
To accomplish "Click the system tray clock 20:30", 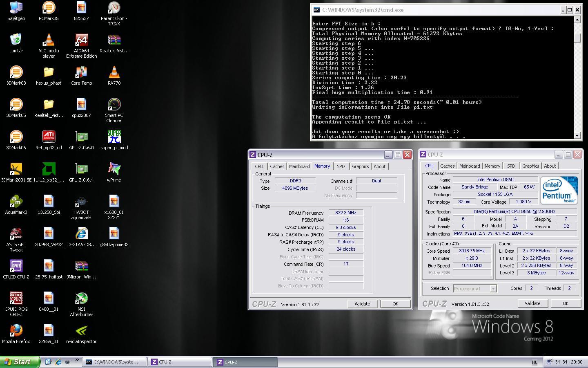I will tap(577, 362).
